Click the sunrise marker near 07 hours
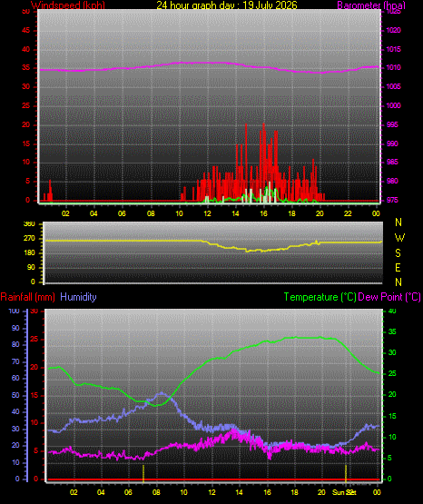423x504 pixels. (143, 473)
